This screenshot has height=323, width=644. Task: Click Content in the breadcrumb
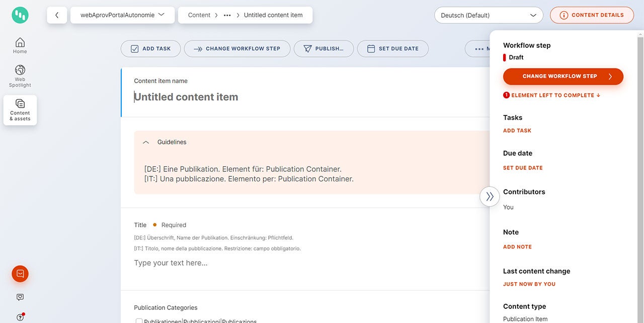[199, 15]
